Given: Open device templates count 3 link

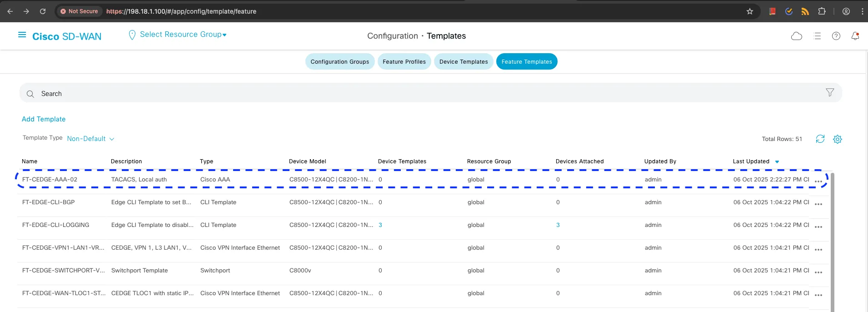Looking at the screenshot, I should point(380,225).
